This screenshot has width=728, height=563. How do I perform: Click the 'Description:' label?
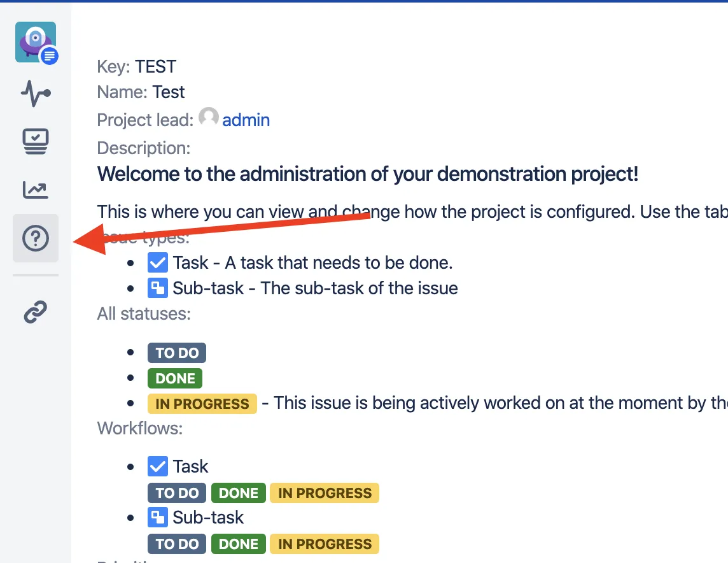point(143,148)
